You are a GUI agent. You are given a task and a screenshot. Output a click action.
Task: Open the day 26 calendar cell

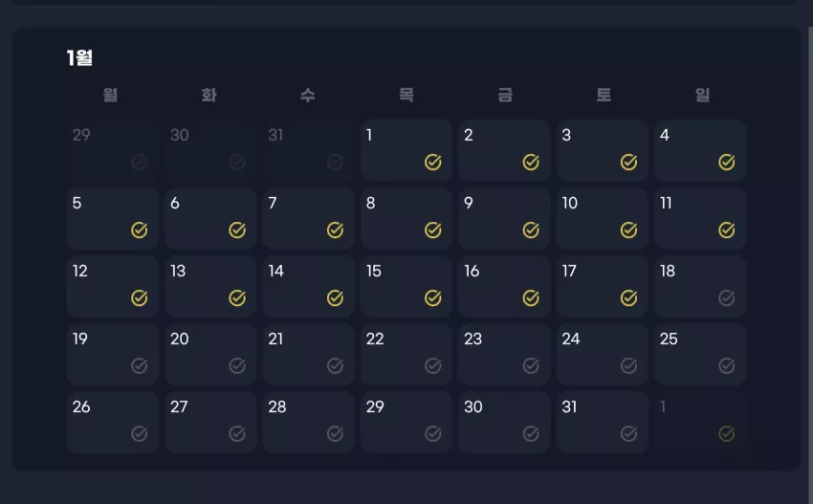(113, 423)
